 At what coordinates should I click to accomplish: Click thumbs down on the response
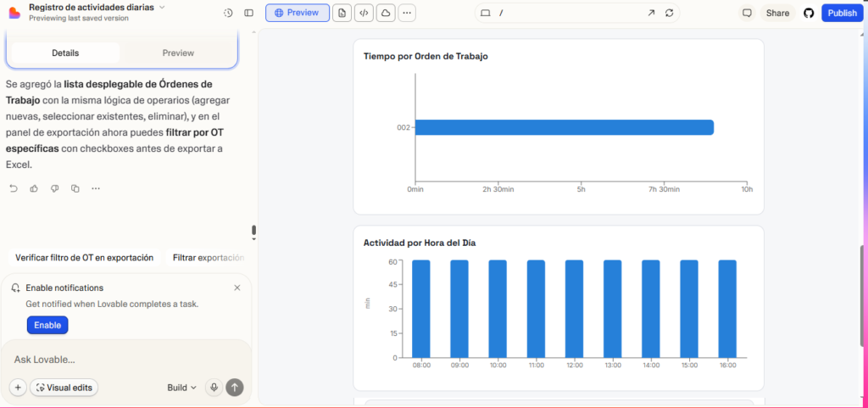[54, 188]
